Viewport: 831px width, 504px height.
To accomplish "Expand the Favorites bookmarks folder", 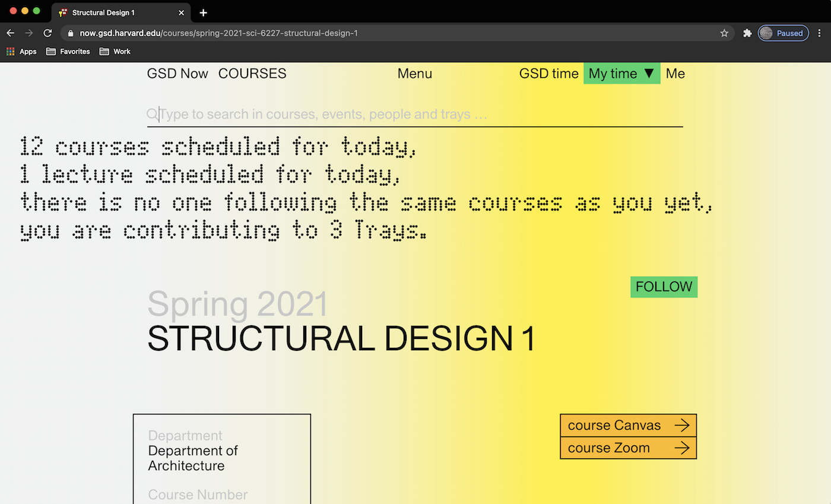I will [68, 52].
